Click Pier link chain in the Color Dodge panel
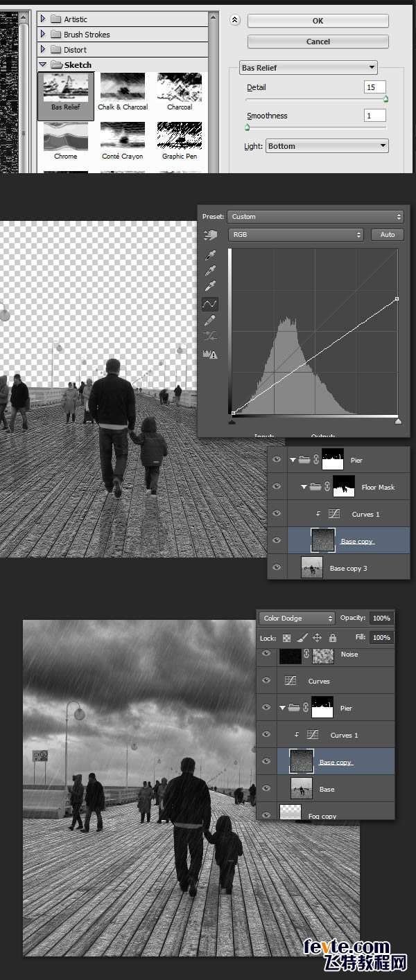Viewport: 416px width, 980px height. [306, 708]
